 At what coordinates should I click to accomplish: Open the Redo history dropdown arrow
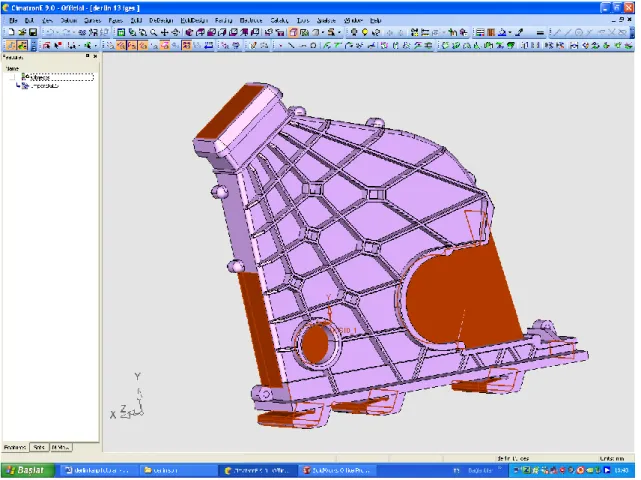coord(74,32)
